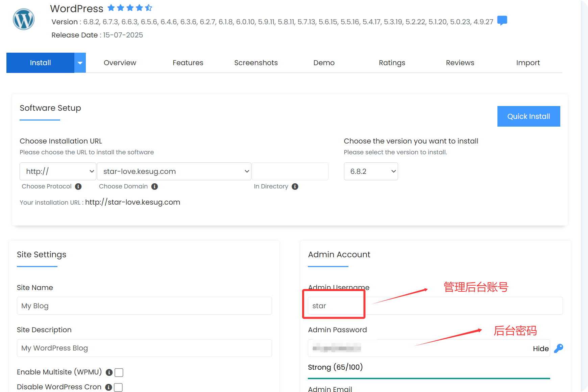Open the domain dropdown star-love.kesug.com

174,172
